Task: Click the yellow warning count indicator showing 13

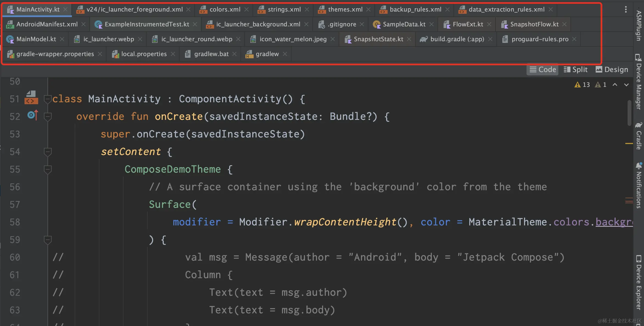Action: (582, 85)
